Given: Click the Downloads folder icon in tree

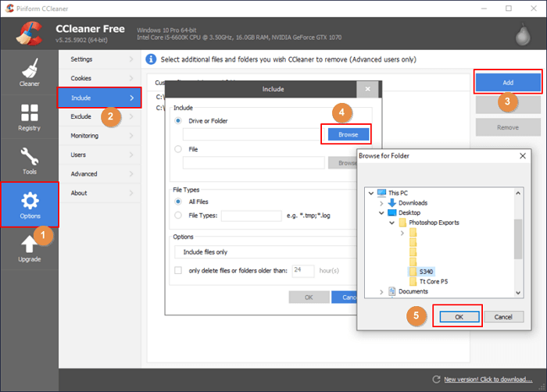Looking at the screenshot, I should point(392,202).
